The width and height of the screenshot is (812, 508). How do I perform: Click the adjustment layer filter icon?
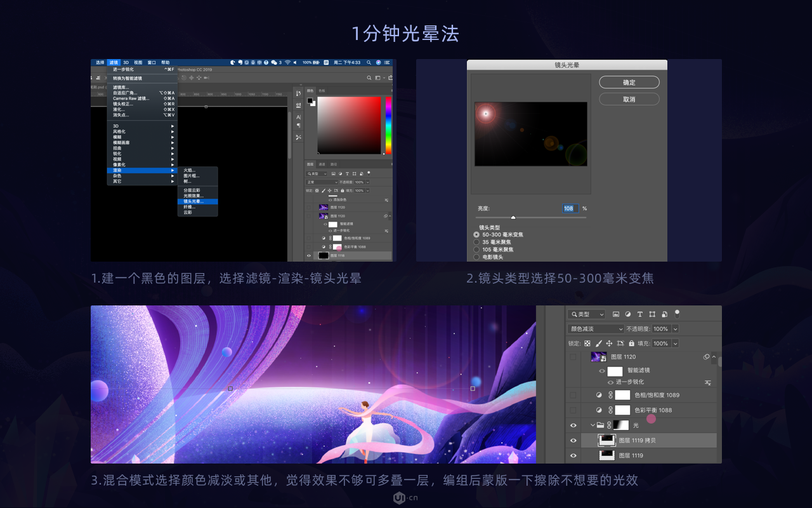click(x=627, y=314)
